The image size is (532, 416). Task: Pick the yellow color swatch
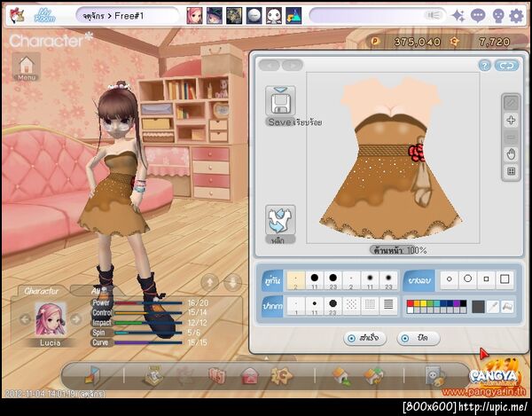[423, 303]
